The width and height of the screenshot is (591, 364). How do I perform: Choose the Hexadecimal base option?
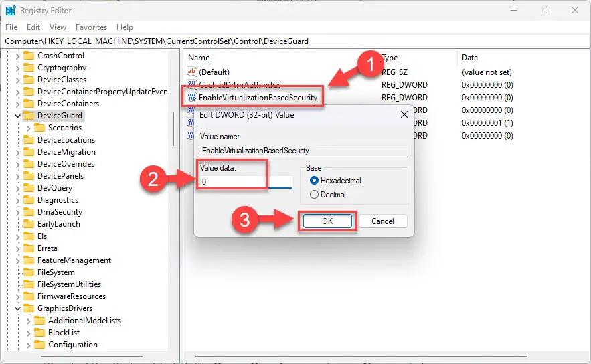[x=335, y=181]
